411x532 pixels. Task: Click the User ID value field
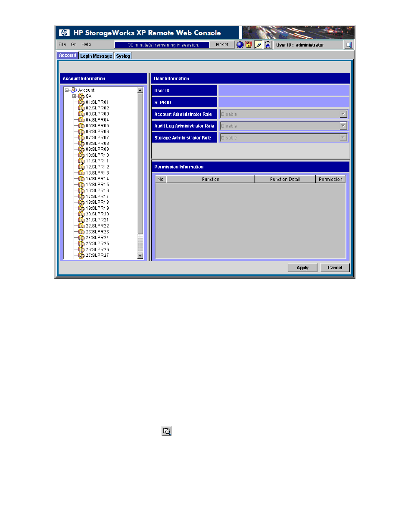[284, 90]
